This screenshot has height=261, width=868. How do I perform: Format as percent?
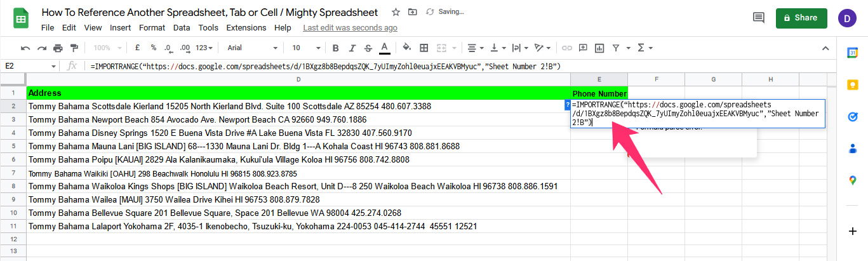click(154, 48)
